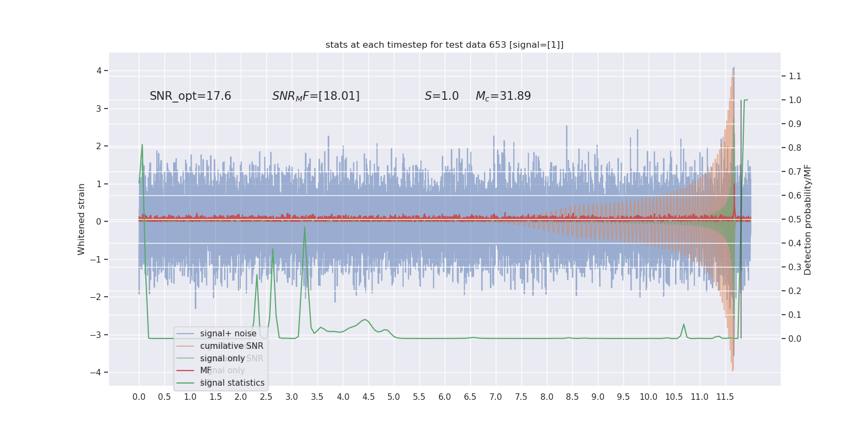Click x-axis tick label 9.0
Screen dimensions: 868x434
pyautogui.click(x=598, y=397)
